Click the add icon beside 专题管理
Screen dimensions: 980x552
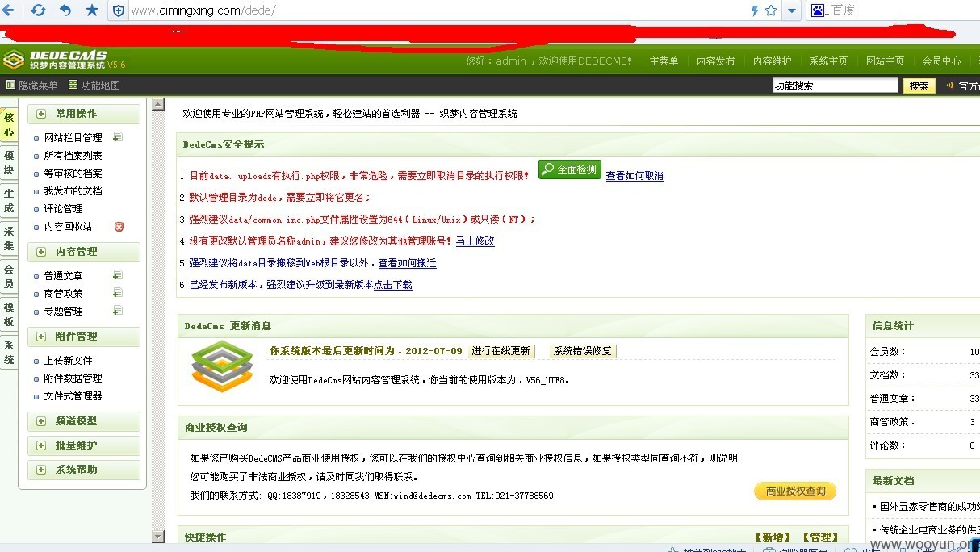pyautogui.click(x=118, y=311)
